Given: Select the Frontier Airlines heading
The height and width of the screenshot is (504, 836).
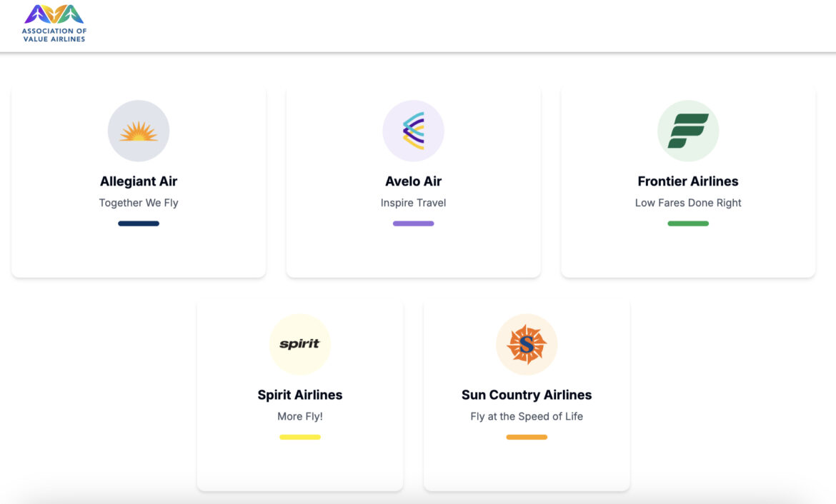Looking at the screenshot, I should (688, 181).
